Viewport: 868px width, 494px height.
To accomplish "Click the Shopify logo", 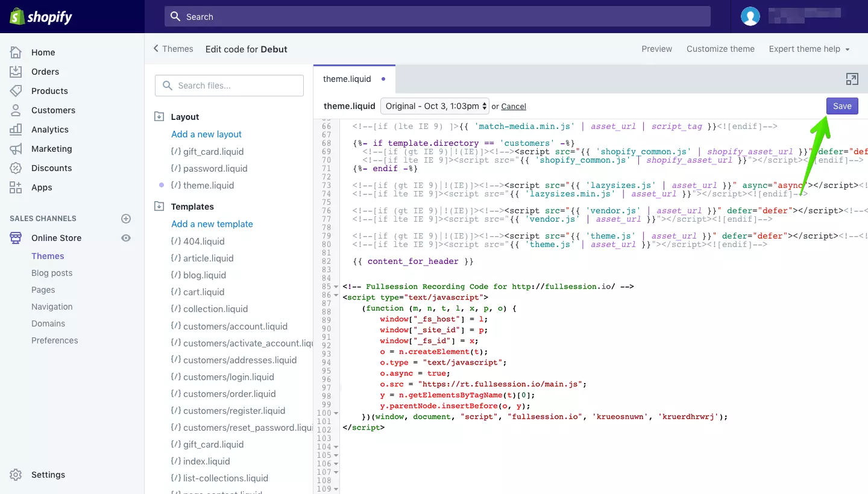I will point(41,16).
